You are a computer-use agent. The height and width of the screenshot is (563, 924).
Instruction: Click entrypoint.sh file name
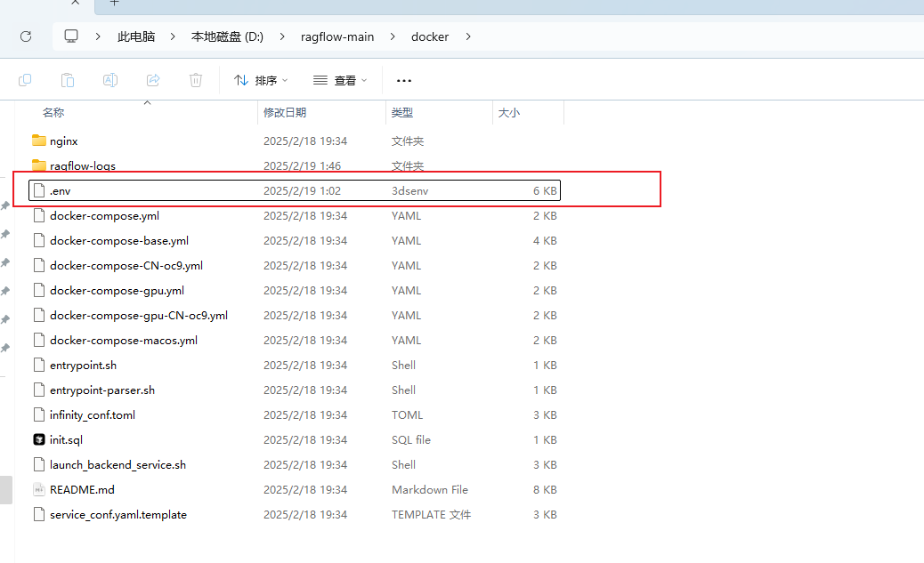click(83, 366)
